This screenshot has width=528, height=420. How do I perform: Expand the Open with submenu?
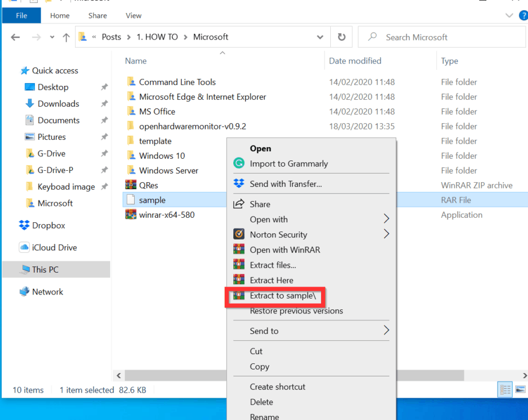coord(386,219)
